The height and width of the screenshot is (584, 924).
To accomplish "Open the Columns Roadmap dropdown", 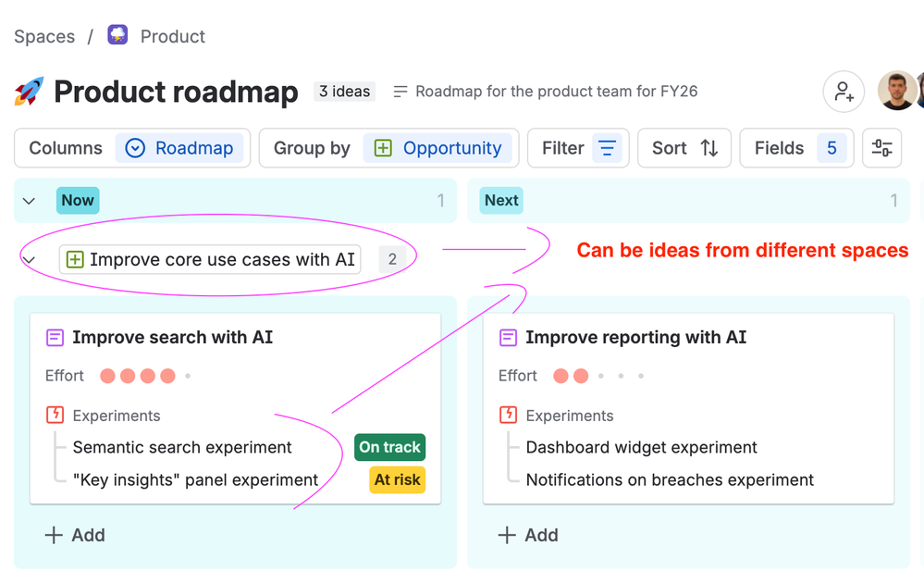I will [132, 148].
